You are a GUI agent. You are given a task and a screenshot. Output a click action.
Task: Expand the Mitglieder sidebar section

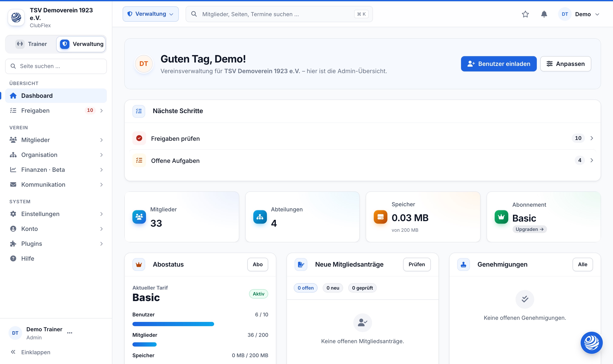(x=56, y=140)
